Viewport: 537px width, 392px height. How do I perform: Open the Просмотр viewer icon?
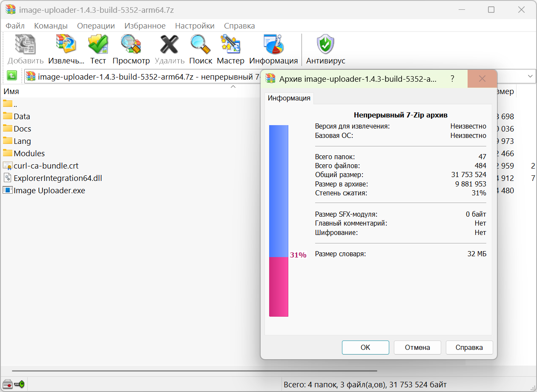tap(131, 44)
